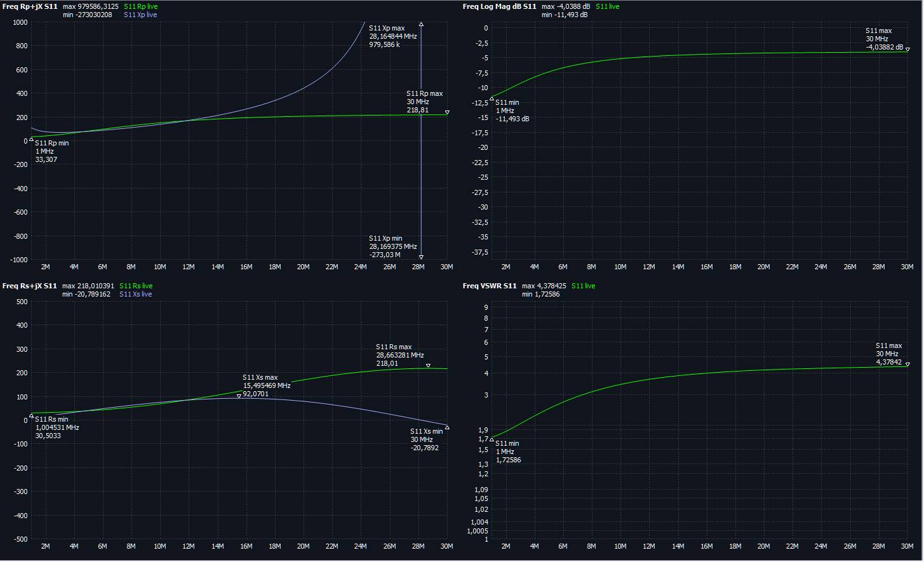The height and width of the screenshot is (562, 924).
Task: Click the Freq VSWR S11 chart title
Action: pos(490,286)
